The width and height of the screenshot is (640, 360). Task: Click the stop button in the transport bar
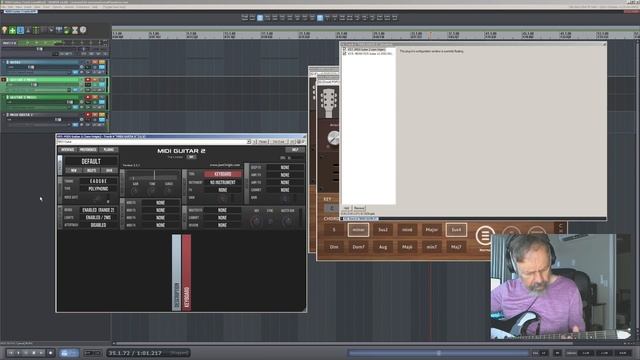[x=34, y=353]
